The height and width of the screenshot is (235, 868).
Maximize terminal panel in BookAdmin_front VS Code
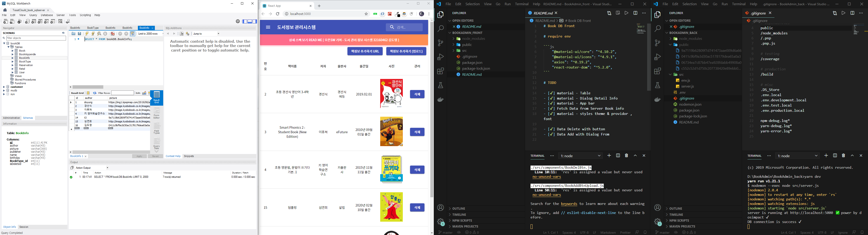point(635,155)
